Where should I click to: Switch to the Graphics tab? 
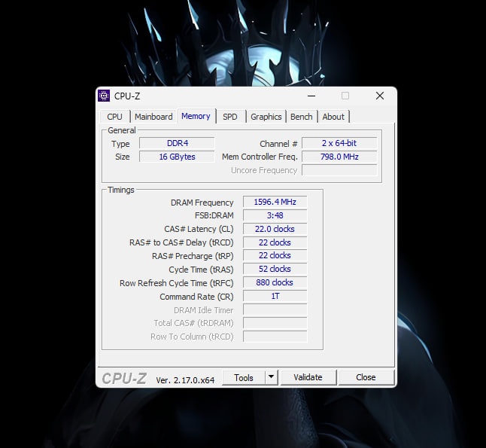pos(266,117)
